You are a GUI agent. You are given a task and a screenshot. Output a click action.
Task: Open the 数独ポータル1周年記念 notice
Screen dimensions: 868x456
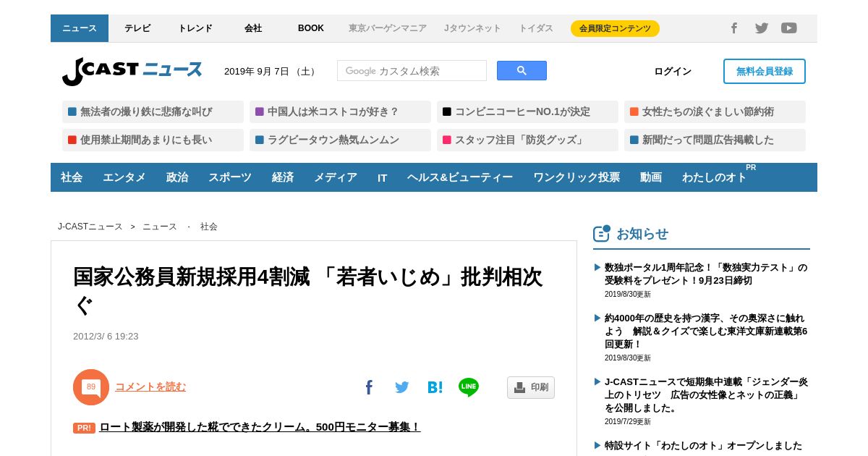[x=706, y=274]
